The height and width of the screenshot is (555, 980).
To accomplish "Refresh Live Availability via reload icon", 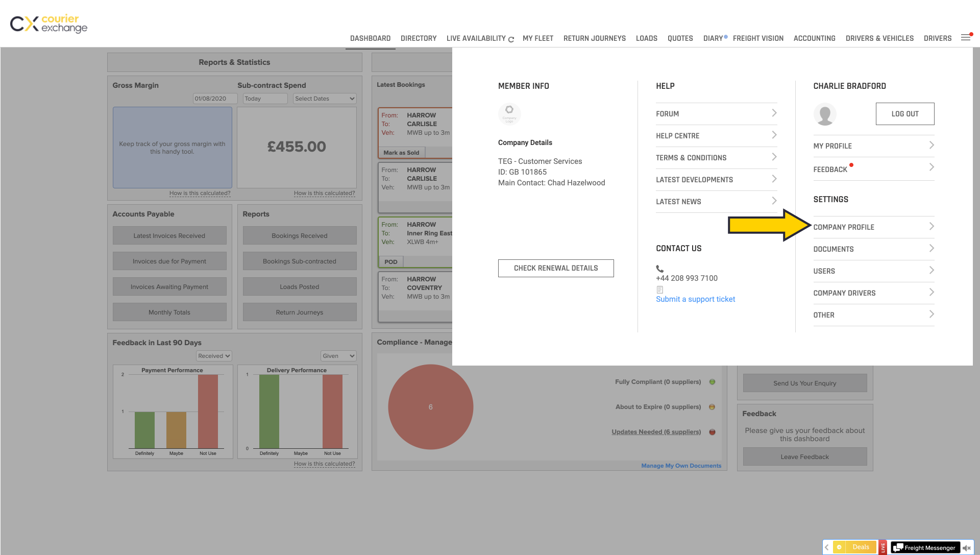I will pos(511,39).
